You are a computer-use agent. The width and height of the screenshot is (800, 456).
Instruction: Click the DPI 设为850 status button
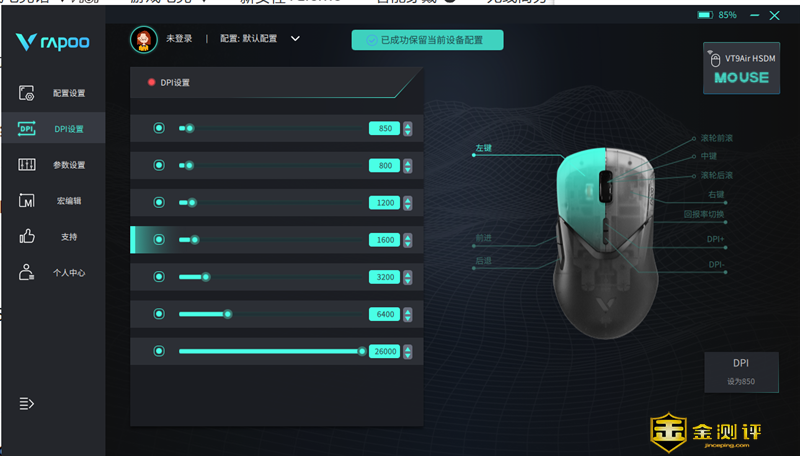pyautogui.click(x=741, y=371)
